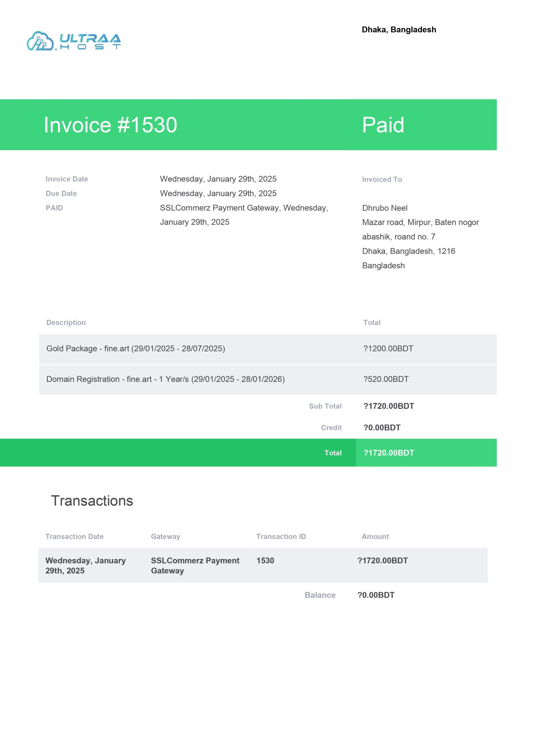The height and width of the screenshot is (756, 535).
Task: Click the 'Paid' status heading
Action: coord(383,125)
